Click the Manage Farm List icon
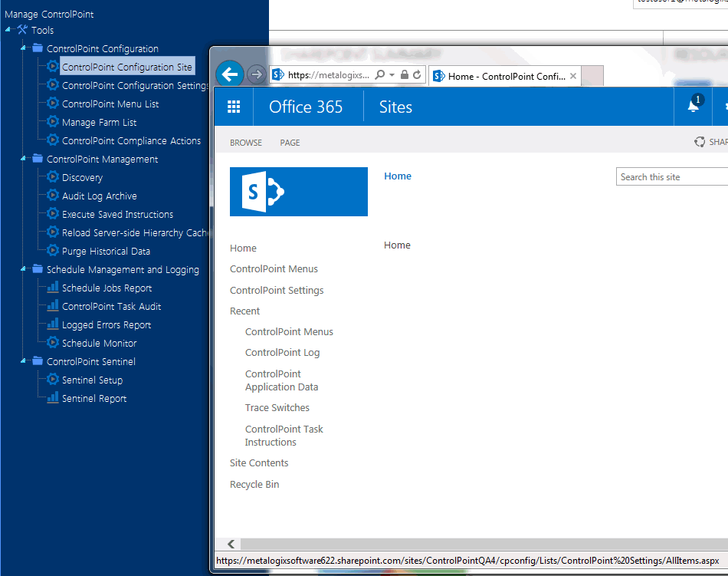 pos(53,122)
